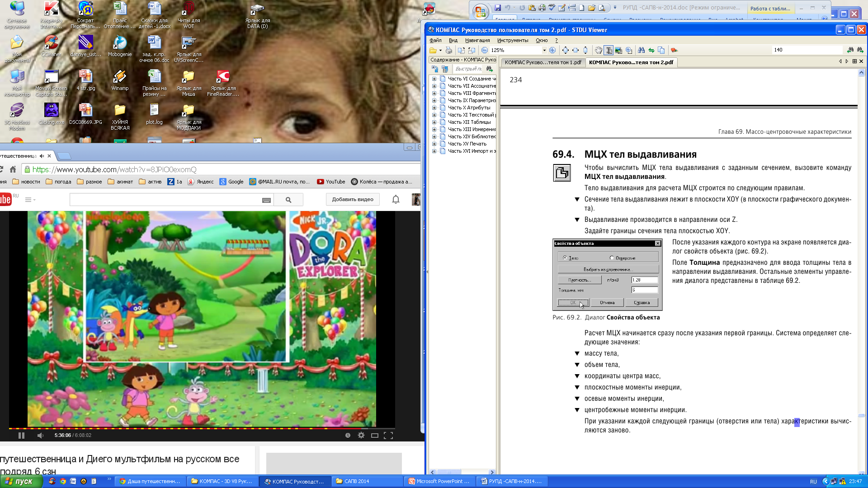
Task: Fit whole page in STDU Viewer
Action: [x=566, y=50]
